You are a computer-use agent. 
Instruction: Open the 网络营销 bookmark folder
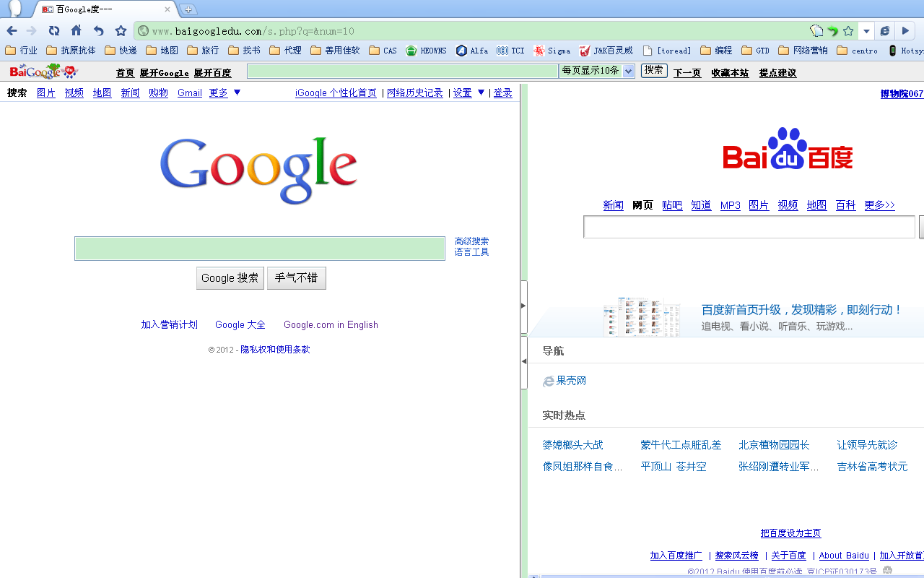[803, 51]
